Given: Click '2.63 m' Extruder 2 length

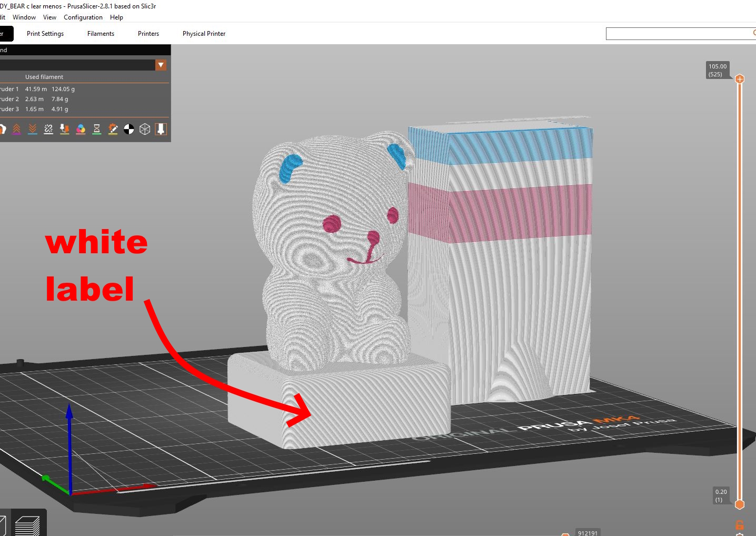Looking at the screenshot, I should click(34, 99).
